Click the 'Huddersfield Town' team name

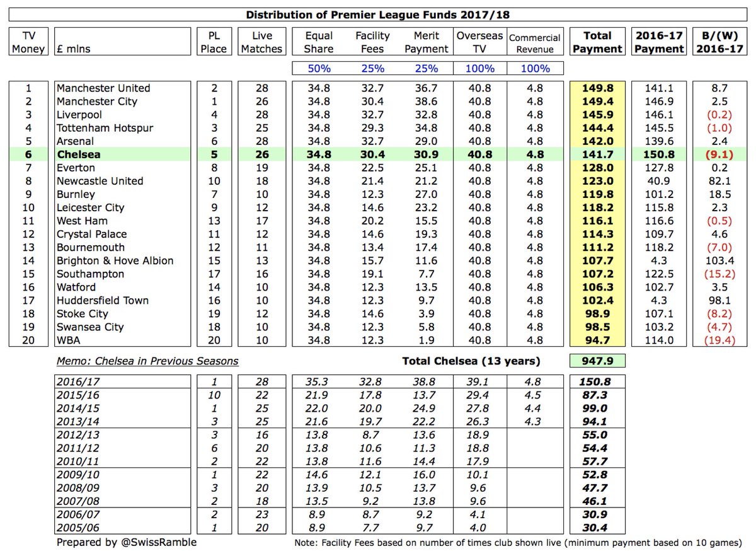coord(102,300)
